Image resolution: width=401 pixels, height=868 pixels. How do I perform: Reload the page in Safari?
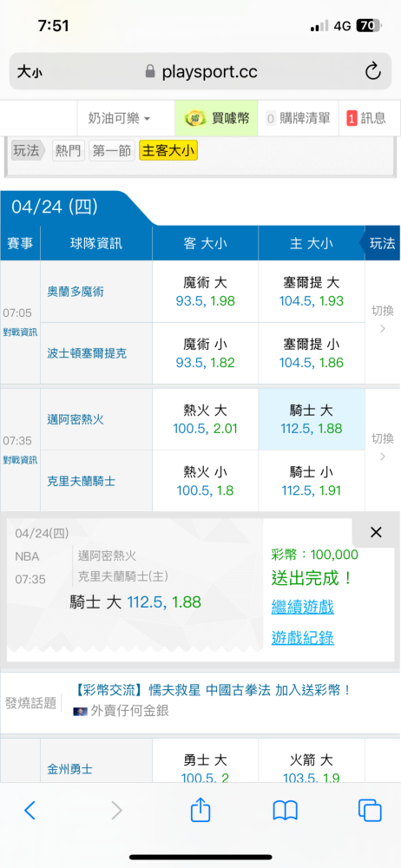pyautogui.click(x=372, y=71)
